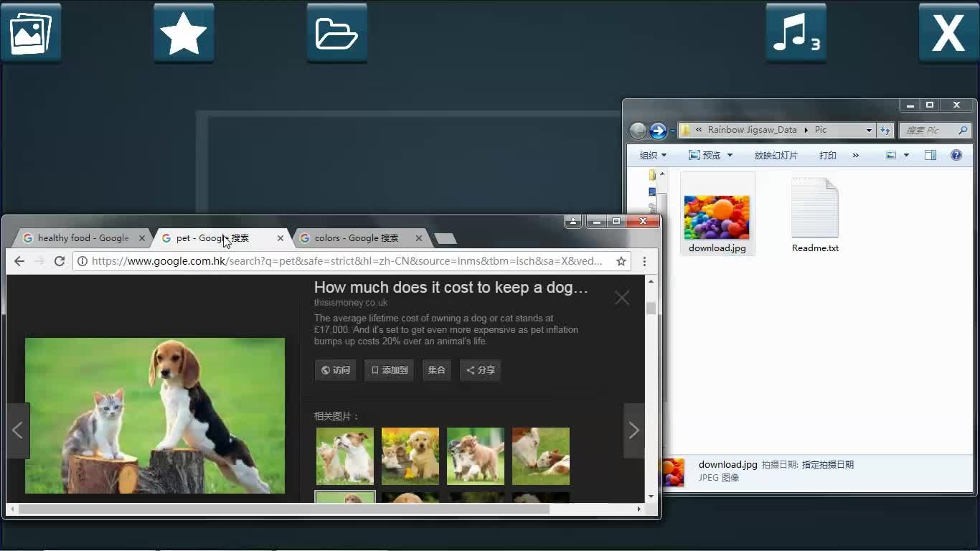
Task: Toggle the Explorer preview pane button
Action: [x=930, y=155]
